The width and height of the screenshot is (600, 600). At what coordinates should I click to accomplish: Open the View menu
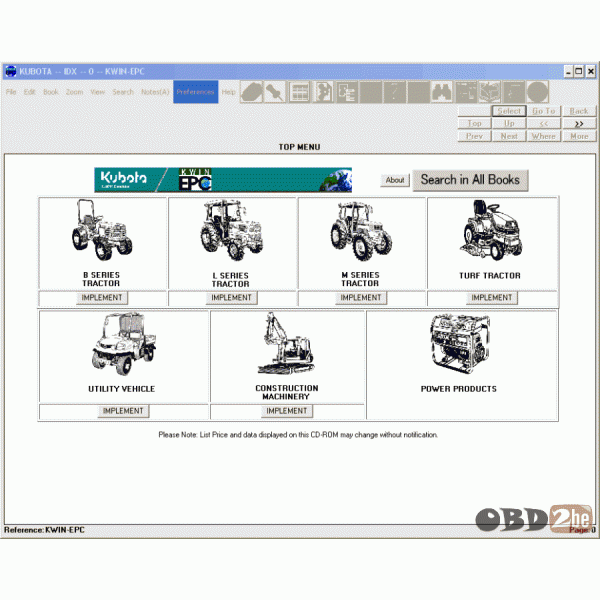pyautogui.click(x=98, y=92)
